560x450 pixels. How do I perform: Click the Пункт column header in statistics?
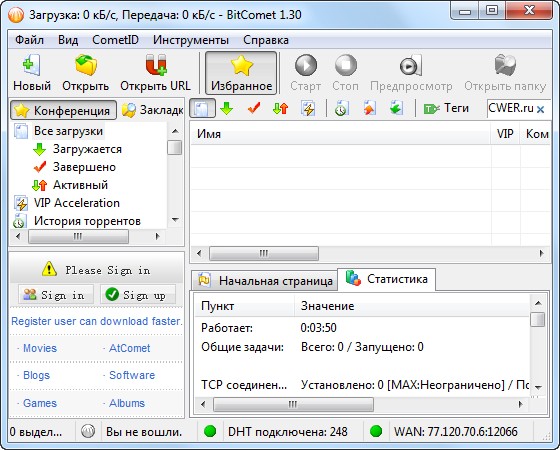pos(244,306)
